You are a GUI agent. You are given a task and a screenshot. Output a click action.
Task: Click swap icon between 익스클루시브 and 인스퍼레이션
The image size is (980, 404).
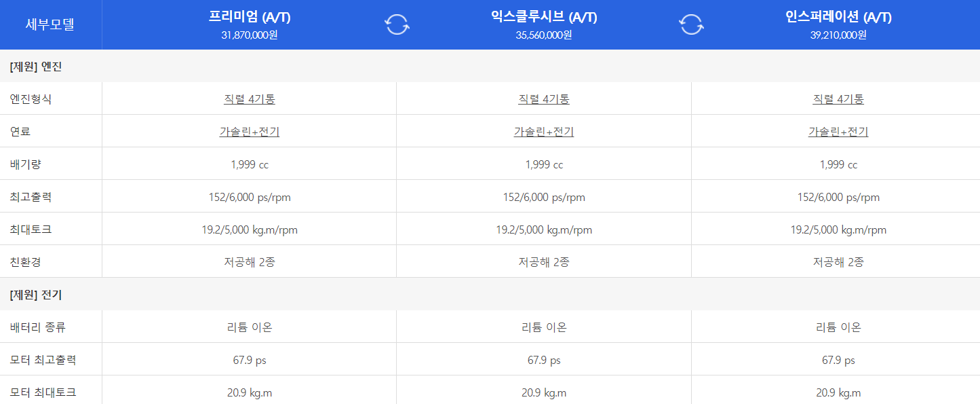point(691,25)
